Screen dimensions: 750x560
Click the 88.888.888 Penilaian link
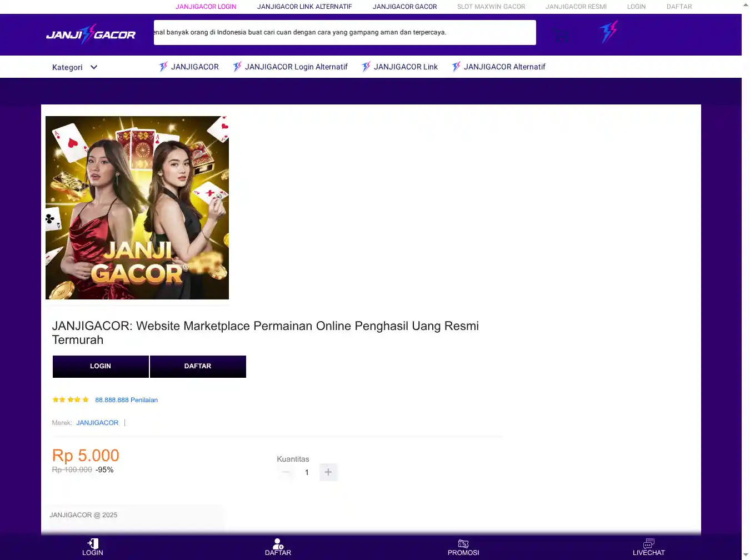click(x=126, y=400)
